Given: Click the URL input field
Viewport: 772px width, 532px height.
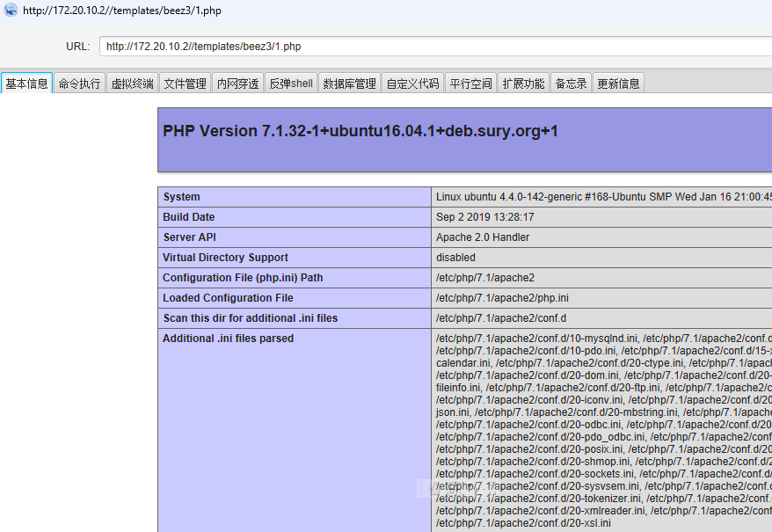Looking at the screenshot, I should [x=435, y=47].
